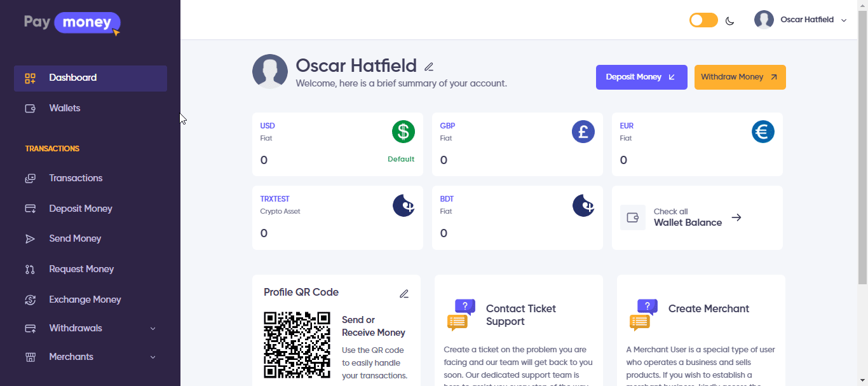Image resolution: width=868 pixels, height=386 pixels.
Task: Click the wallet icon beside Check all
Action: click(x=633, y=217)
